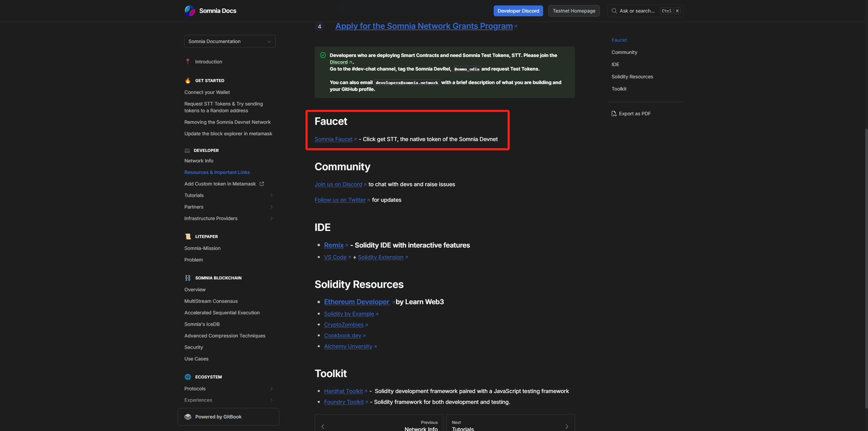Click the scroll icon beside LITEPAPER

pos(188,236)
